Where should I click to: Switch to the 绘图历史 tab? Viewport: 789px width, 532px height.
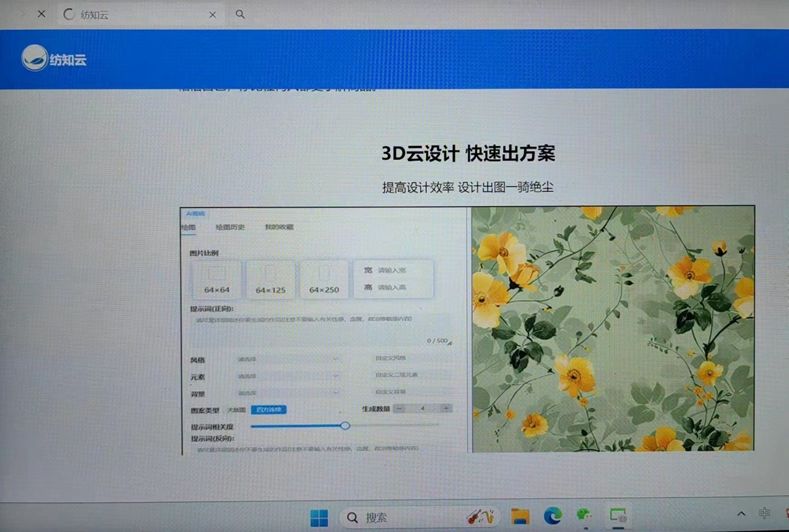pos(230,227)
